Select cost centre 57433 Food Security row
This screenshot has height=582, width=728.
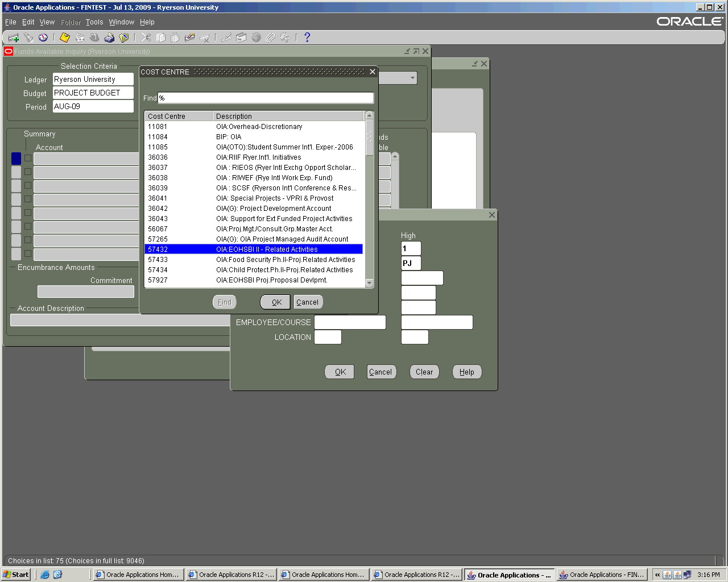point(253,260)
